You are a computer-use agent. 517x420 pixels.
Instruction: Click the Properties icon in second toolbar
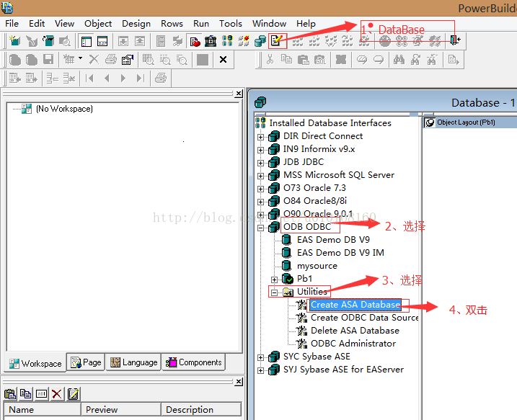(x=128, y=60)
